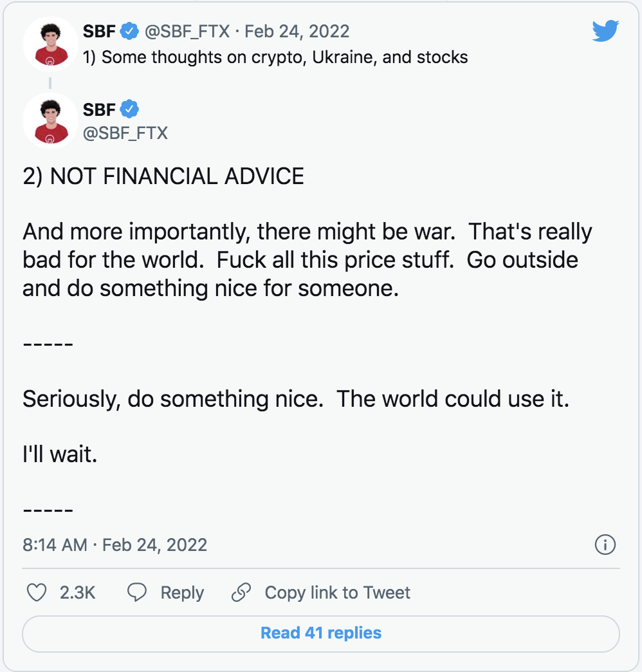Click the copy link chain icon

(x=241, y=592)
